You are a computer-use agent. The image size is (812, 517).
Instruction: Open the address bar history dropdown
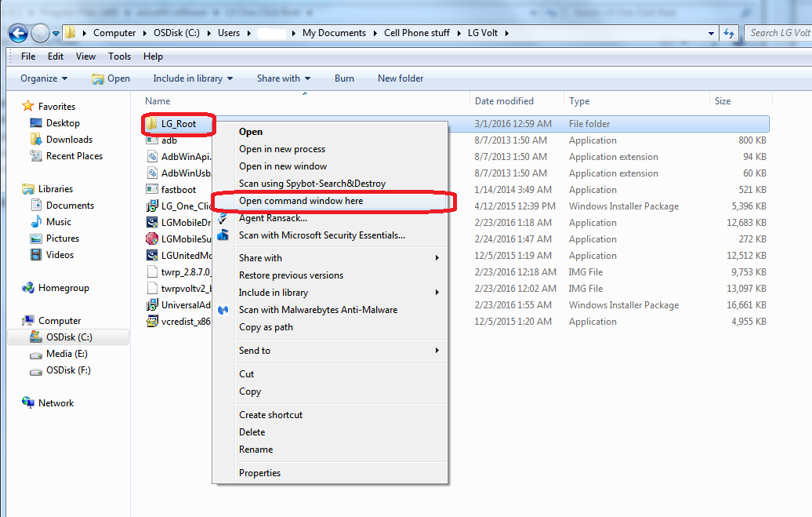(x=711, y=33)
